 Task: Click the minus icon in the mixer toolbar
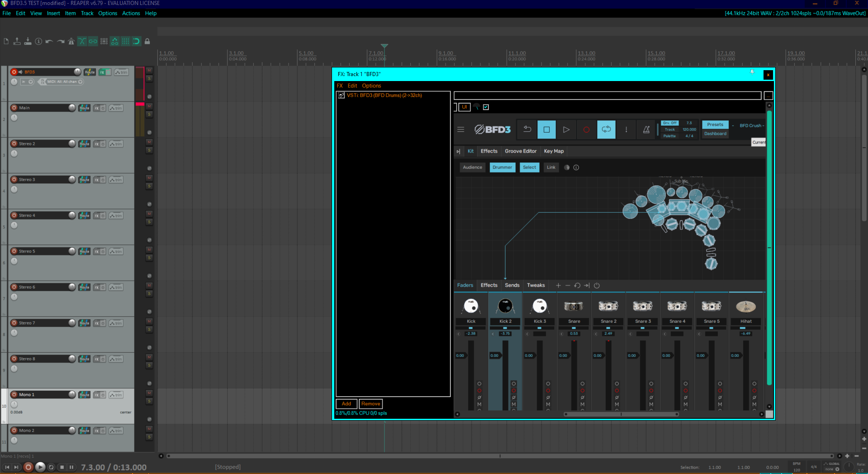[568, 285]
